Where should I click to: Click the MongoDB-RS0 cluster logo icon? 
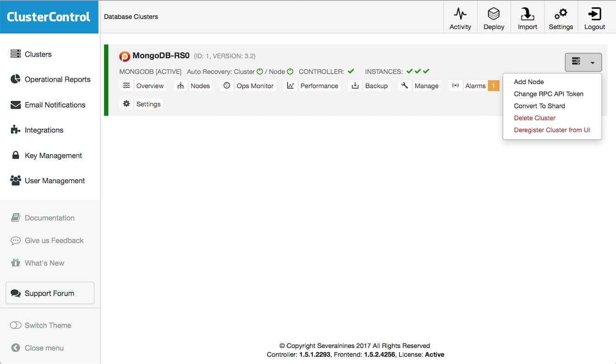(x=125, y=56)
